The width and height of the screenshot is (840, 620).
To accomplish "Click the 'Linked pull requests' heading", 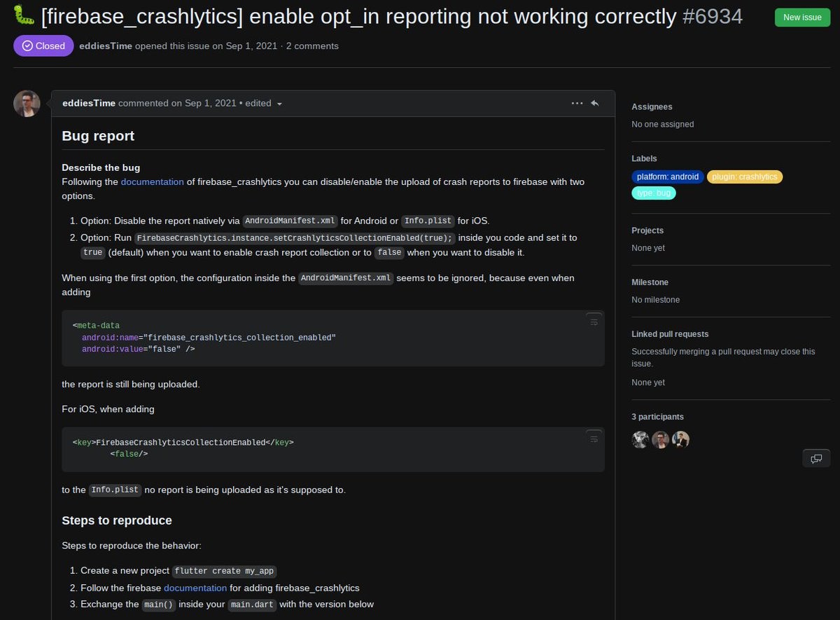I will tap(670, 334).
